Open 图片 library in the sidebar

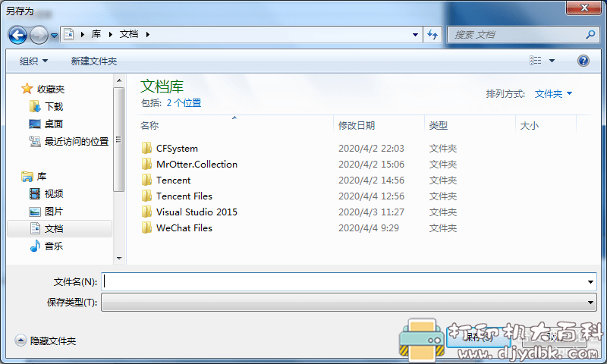[54, 212]
